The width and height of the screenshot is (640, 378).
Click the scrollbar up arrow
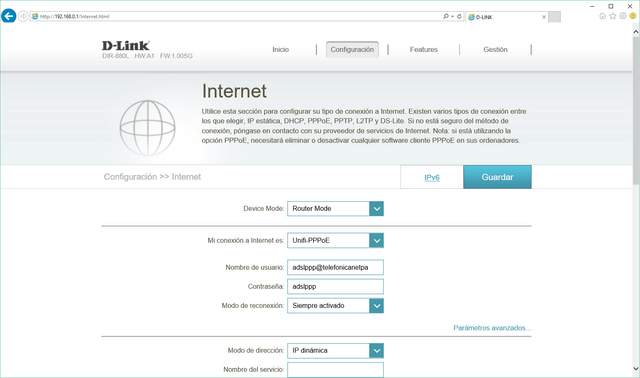pos(636,31)
